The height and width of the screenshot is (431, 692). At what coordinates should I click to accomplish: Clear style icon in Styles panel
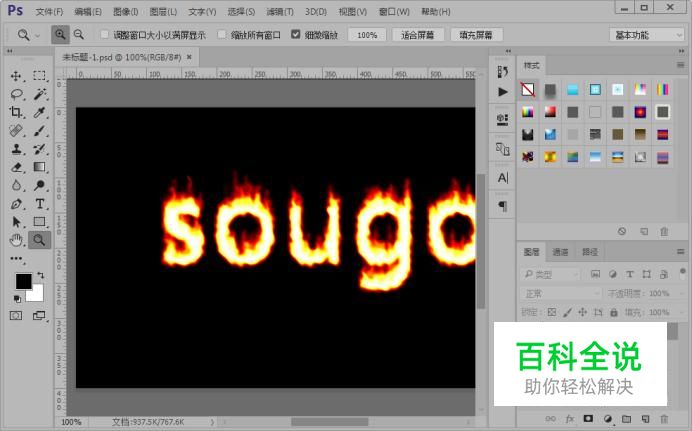click(622, 231)
